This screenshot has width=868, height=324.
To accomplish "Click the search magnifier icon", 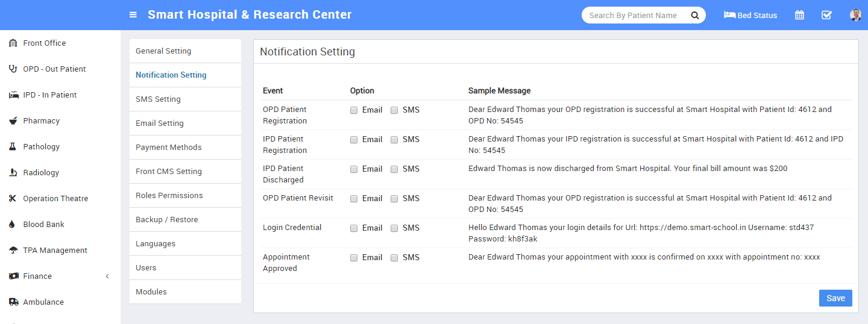I will (x=695, y=15).
